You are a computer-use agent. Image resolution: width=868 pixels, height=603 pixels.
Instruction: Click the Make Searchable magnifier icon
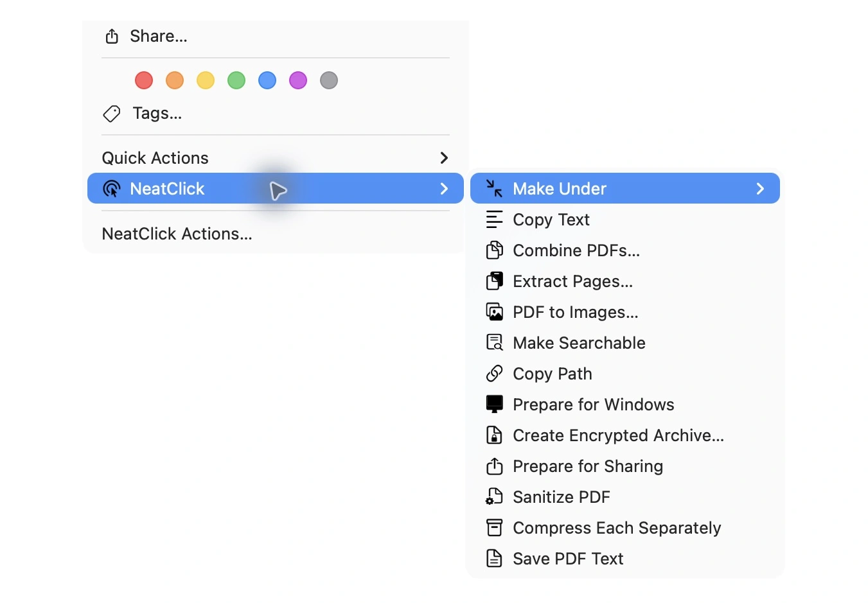pyautogui.click(x=494, y=343)
